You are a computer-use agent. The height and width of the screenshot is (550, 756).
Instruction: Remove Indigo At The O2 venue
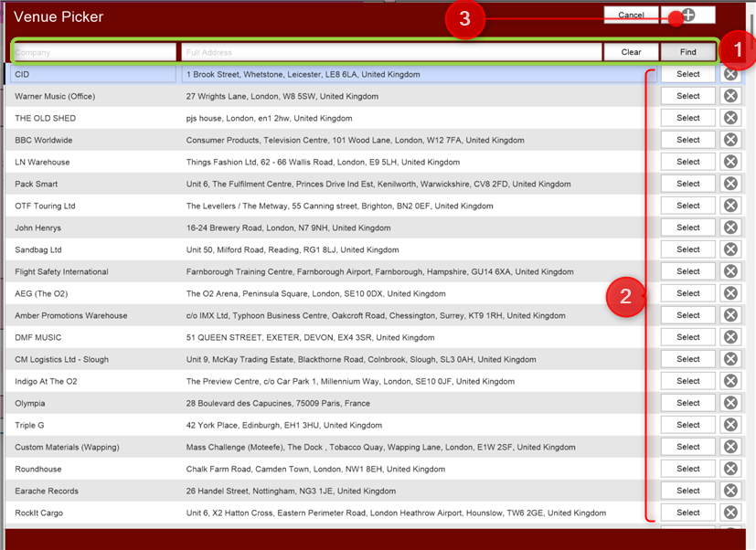coord(730,381)
